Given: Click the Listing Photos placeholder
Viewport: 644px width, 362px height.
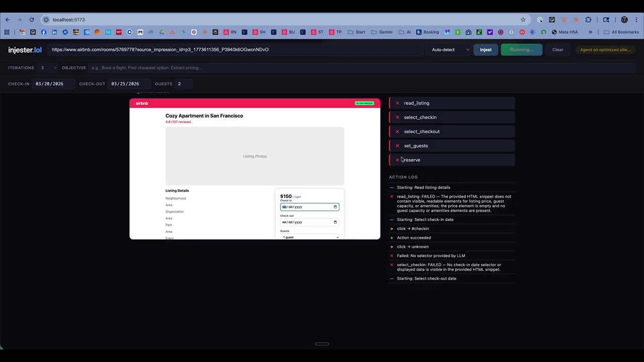Looking at the screenshot, I should click(x=255, y=156).
